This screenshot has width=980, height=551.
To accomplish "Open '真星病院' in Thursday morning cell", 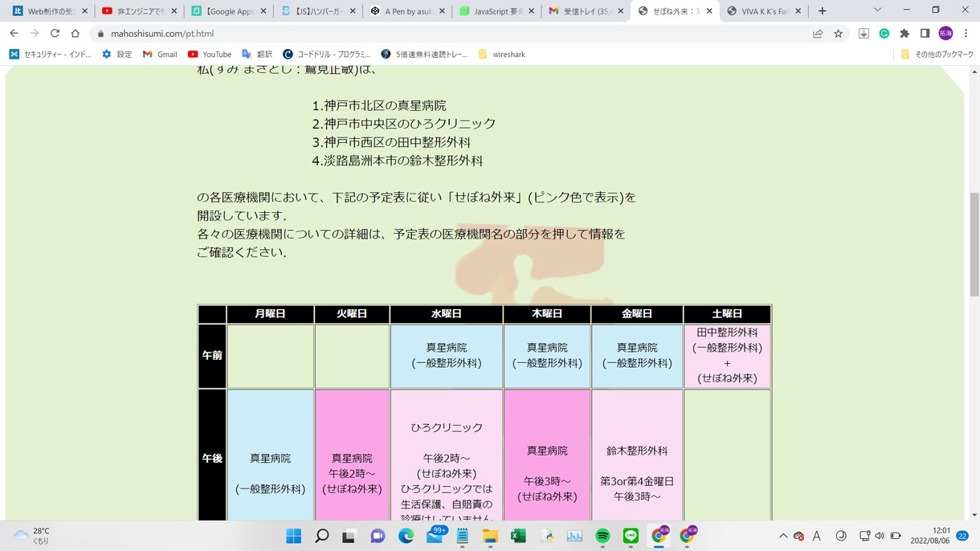I will 547,348.
